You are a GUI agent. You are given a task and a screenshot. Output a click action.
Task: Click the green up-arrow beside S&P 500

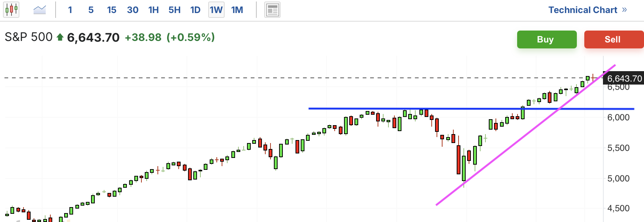tap(60, 37)
